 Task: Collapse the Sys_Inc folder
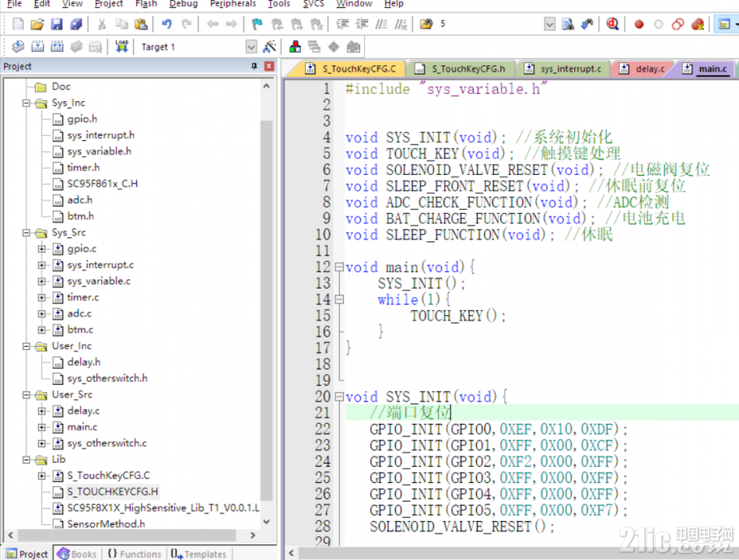point(26,103)
